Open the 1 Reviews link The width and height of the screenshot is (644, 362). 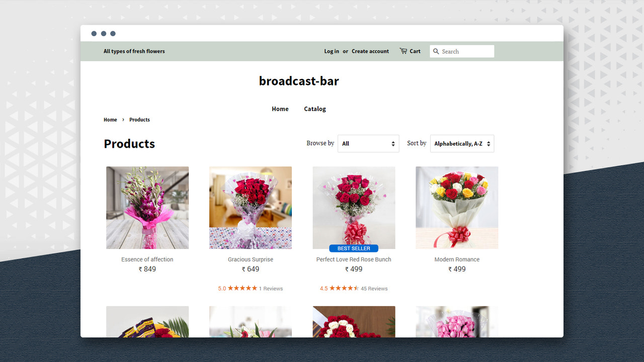coord(271,288)
